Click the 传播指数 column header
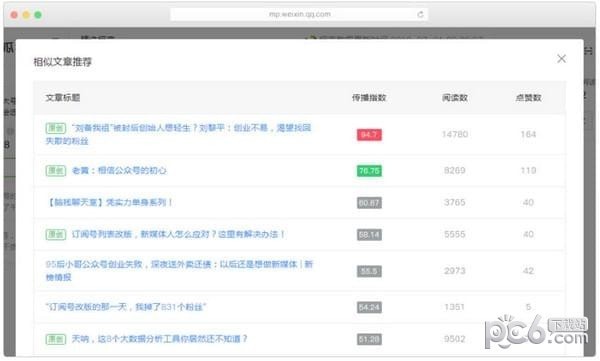 point(369,98)
